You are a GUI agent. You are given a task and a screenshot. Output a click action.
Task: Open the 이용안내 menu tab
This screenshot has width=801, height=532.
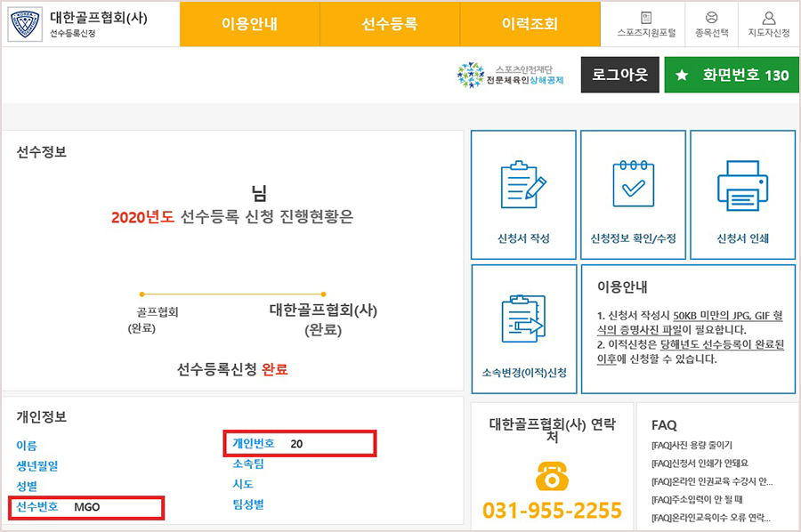click(250, 24)
